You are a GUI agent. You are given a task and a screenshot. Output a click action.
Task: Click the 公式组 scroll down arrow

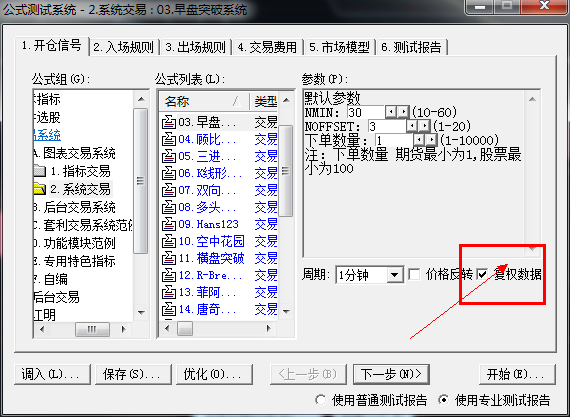pyautogui.click(x=141, y=312)
